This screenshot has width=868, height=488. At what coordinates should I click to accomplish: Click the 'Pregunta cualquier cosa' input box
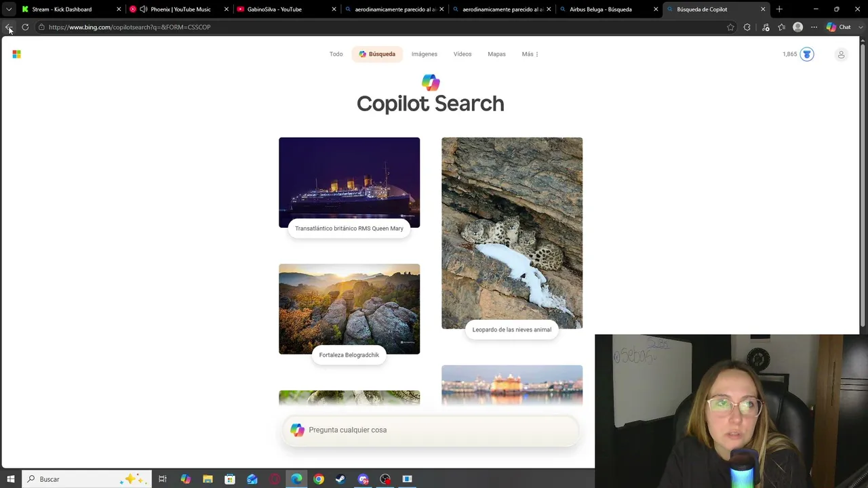click(x=431, y=430)
